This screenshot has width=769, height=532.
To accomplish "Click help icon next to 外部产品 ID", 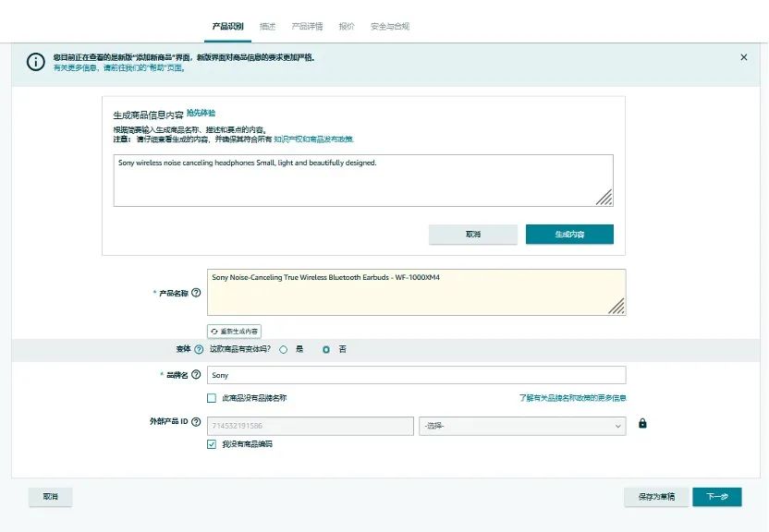I will tap(196, 422).
